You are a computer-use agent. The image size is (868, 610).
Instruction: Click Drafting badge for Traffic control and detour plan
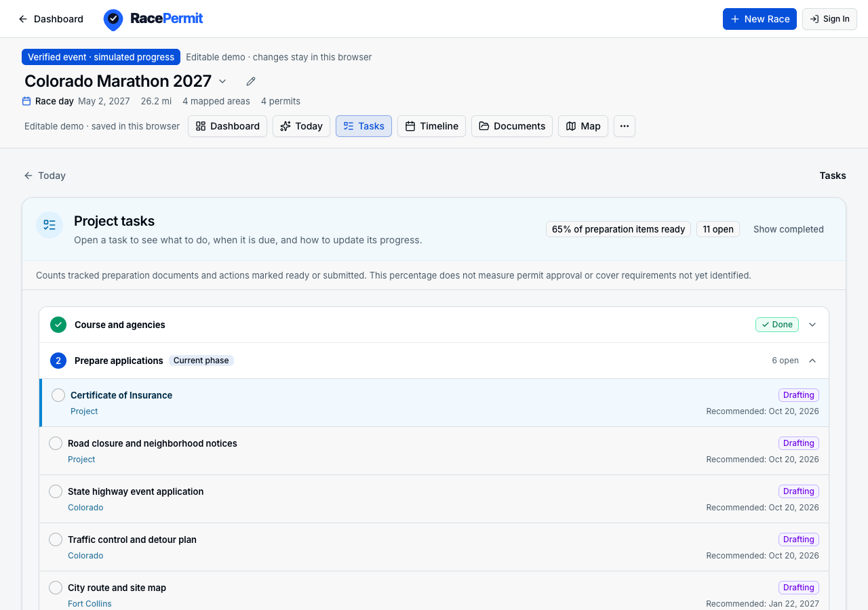pos(799,540)
